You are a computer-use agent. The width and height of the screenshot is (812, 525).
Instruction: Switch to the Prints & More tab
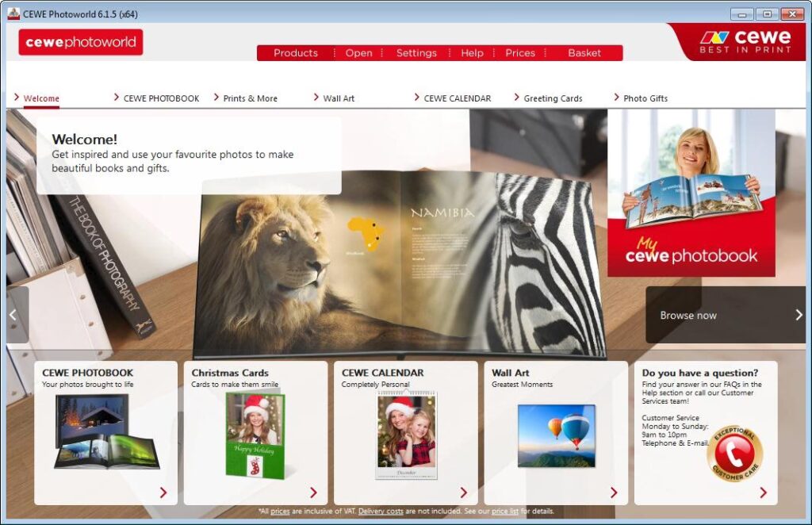pos(250,98)
